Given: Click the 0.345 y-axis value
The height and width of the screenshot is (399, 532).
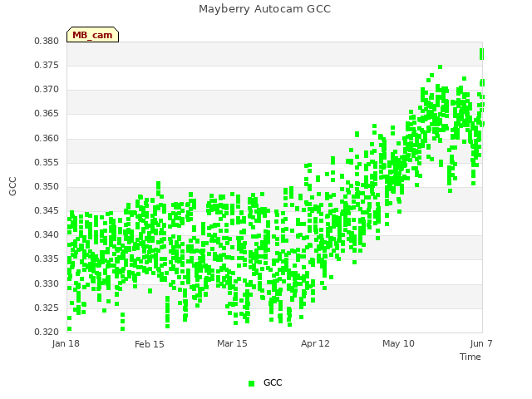Looking at the screenshot, I should click(47, 210).
